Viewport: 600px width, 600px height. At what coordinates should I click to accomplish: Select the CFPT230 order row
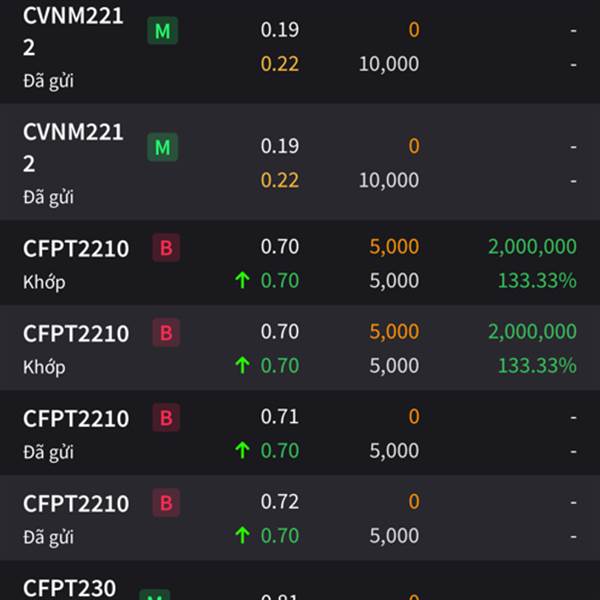point(300,580)
